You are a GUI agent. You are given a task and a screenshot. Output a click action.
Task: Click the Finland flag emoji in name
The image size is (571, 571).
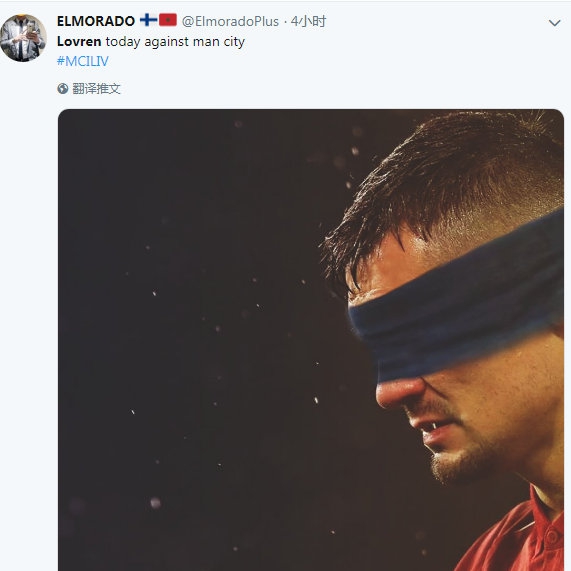click(149, 20)
